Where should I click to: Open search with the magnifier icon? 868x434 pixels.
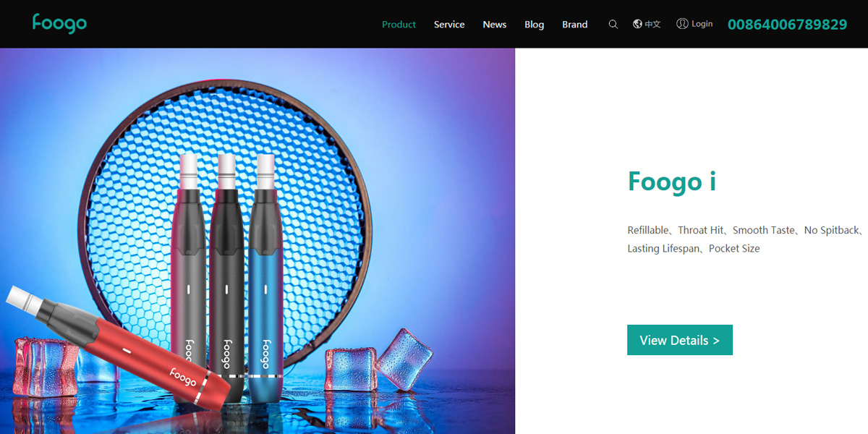[x=613, y=24]
